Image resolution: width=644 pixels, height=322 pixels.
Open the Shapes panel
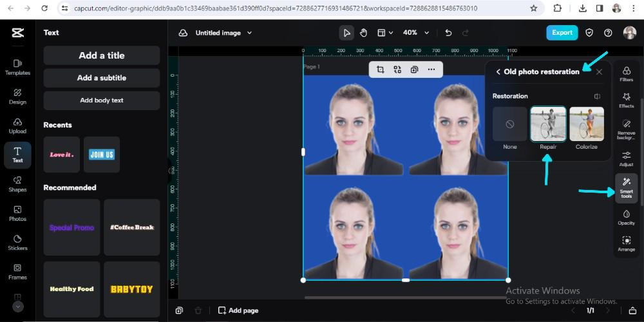17,184
